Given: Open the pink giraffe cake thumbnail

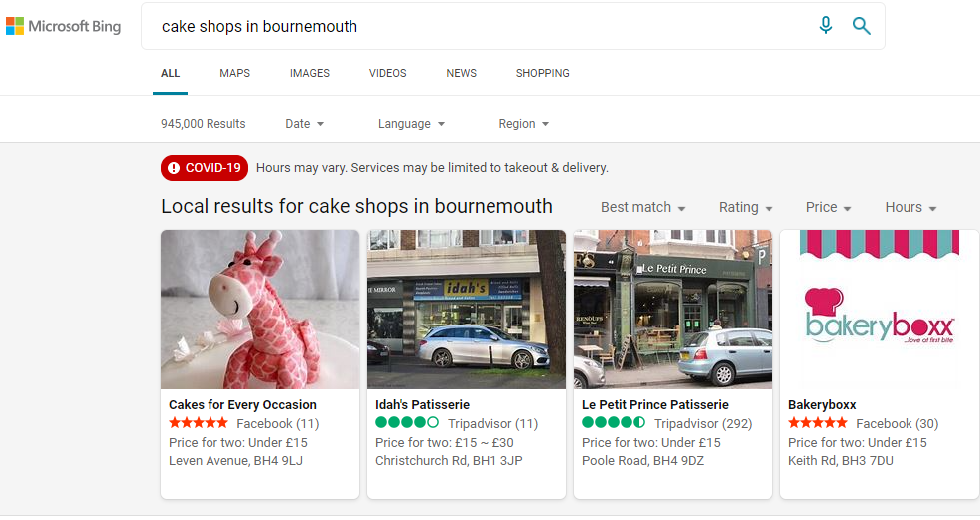Looking at the screenshot, I should pyautogui.click(x=260, y=310).
